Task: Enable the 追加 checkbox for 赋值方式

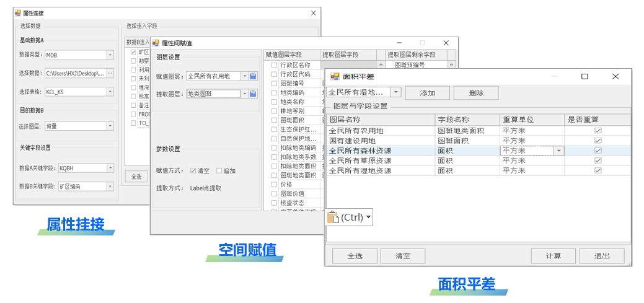Action: [219, 171]
